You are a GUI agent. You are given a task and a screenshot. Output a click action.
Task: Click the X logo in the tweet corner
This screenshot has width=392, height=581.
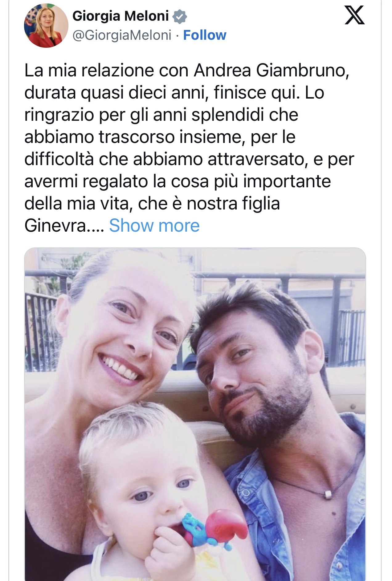[x=355, y=15]
